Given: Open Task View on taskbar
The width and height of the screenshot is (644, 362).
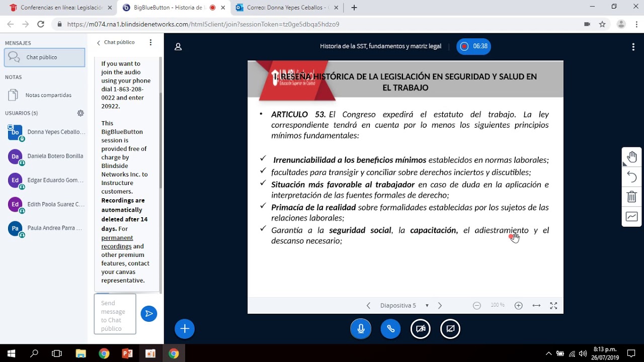Looking at the screenshot, I should (57, 353).
